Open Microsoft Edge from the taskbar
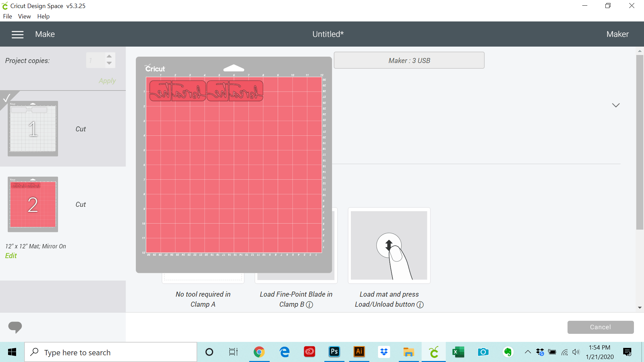 pyautogui.click(x=284, y=352)
